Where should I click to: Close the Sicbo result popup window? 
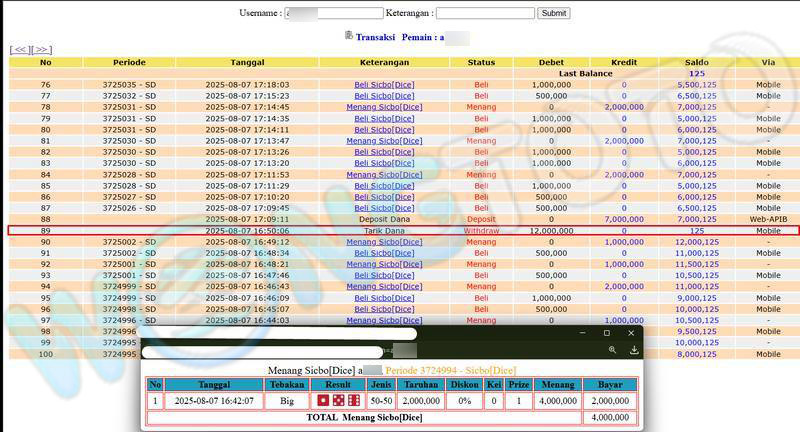631,332
